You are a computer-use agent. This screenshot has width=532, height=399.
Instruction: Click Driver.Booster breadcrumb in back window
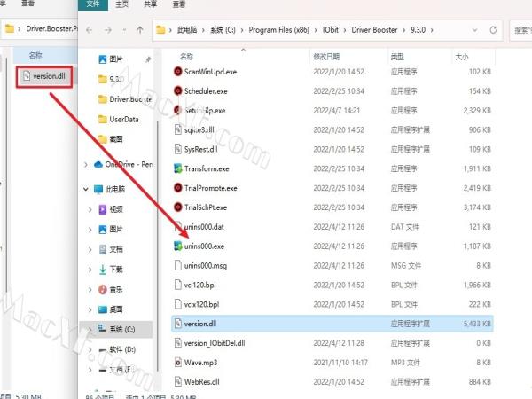51,29
